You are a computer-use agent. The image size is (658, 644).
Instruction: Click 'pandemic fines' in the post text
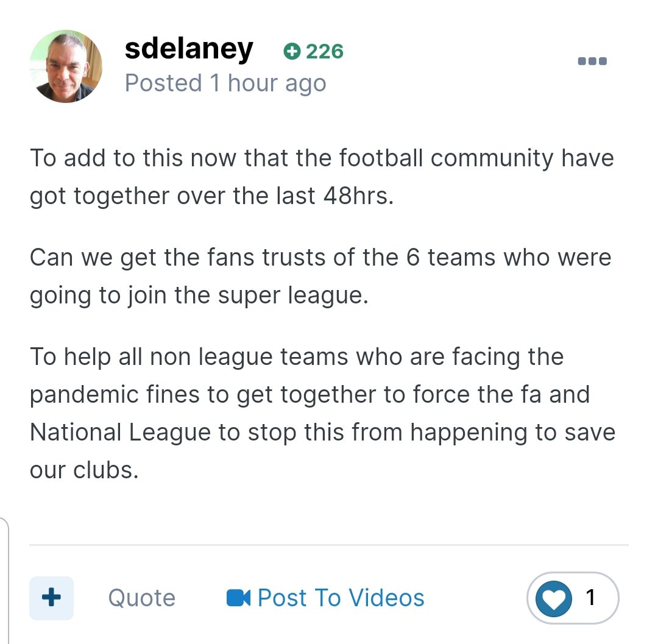click(x=115, y=395)
